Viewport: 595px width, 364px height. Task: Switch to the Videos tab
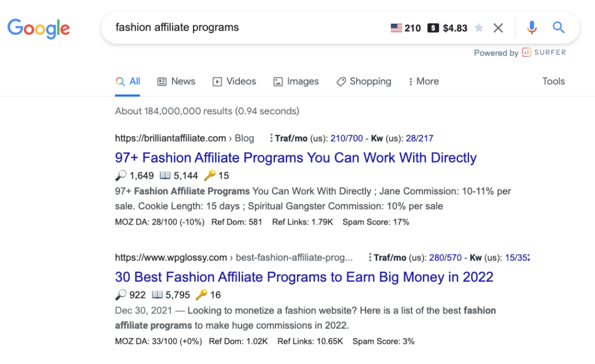(234, 81)
